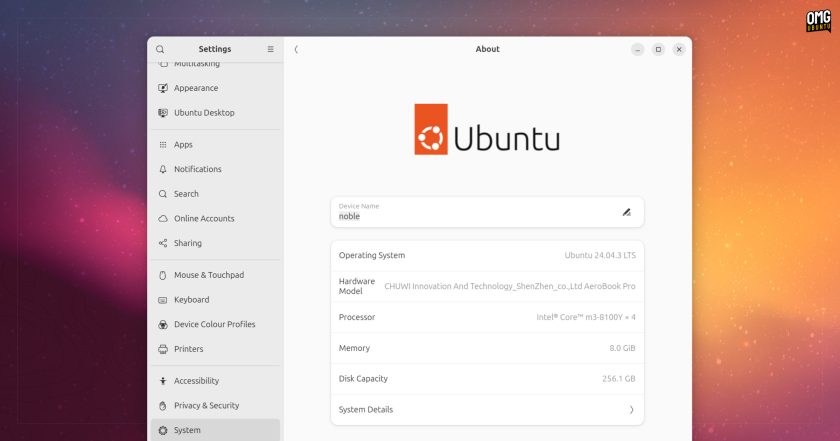This screenshot has width=840, height=441.
Task: Click the CHUWI AeroBook Pro model value
Action: pyautogui.click(x=509, y=287)
